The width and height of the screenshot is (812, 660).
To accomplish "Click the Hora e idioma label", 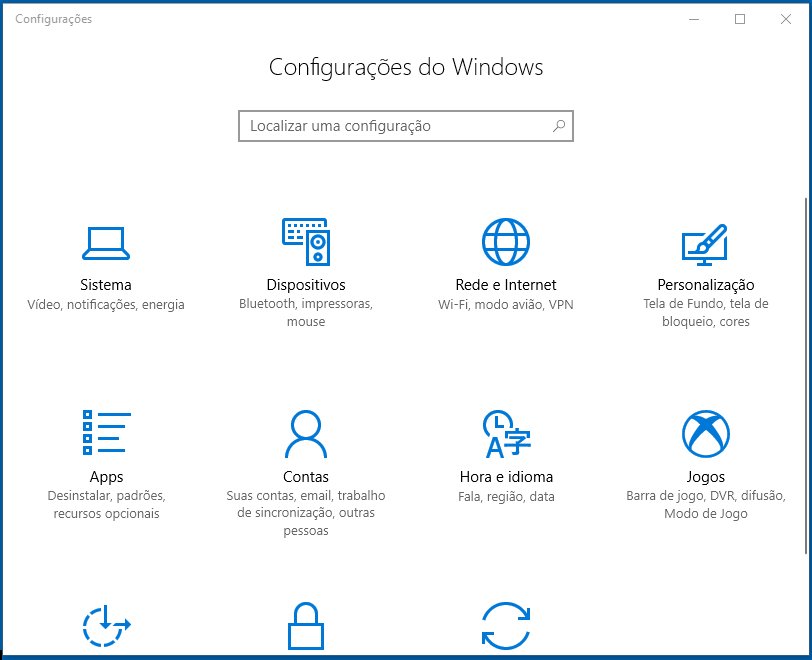I will coord(506,477).
